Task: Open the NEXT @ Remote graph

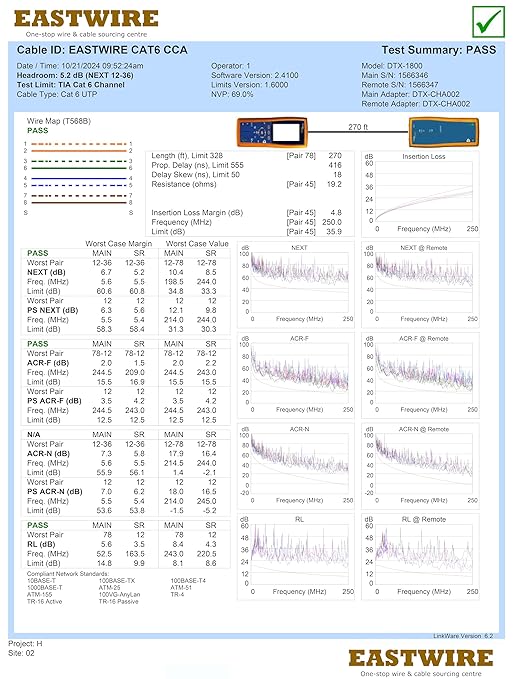Action: (x=421, y=285)
